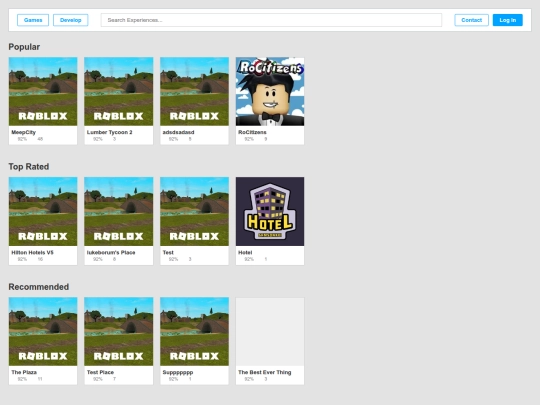Click the Log In button
This screenshot has width=540, height=405.
(508, 20)
